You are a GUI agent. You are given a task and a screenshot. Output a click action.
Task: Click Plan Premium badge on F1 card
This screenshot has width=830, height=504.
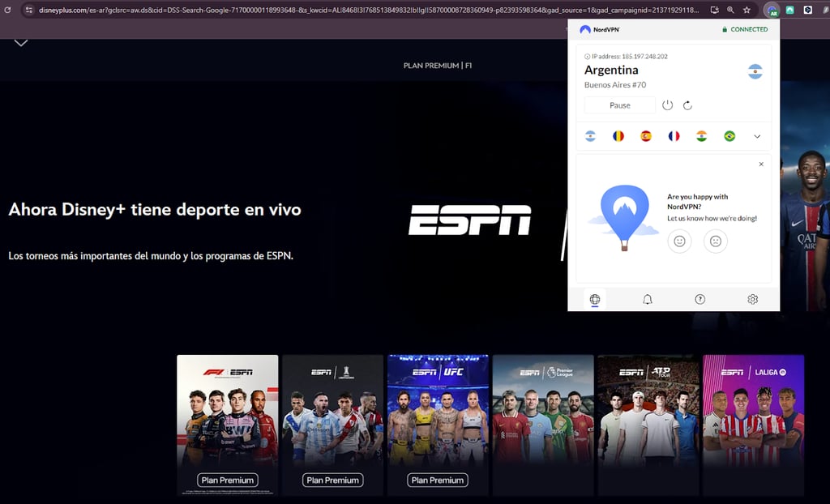click(x=228, y=481)
